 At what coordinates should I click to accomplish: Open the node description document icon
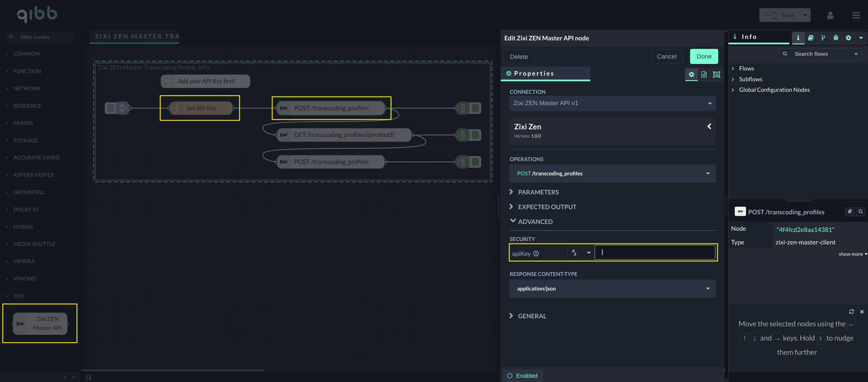(x=704, y=74)
